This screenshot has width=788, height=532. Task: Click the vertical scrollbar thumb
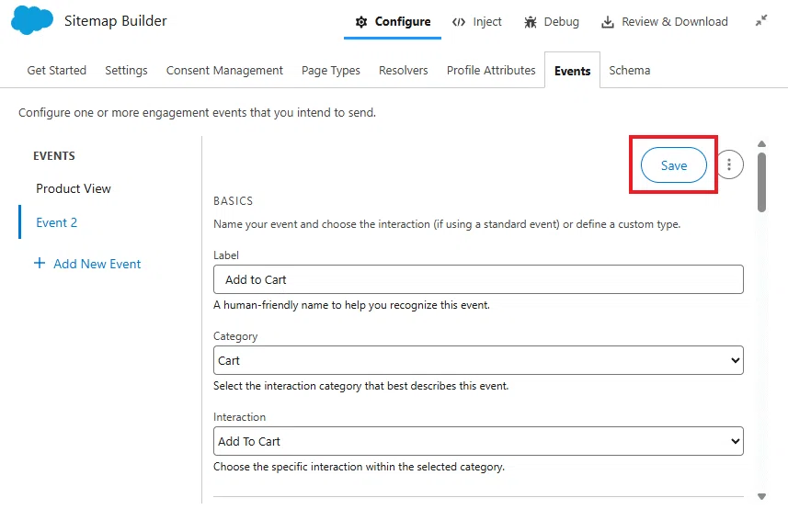pyautogui.click(x=762, y=182)
